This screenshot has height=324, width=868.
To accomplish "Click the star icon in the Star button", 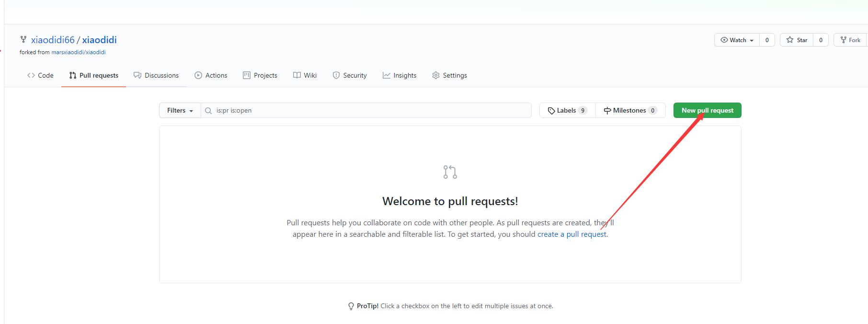I will pyautogui.click(x=790, y=40).
